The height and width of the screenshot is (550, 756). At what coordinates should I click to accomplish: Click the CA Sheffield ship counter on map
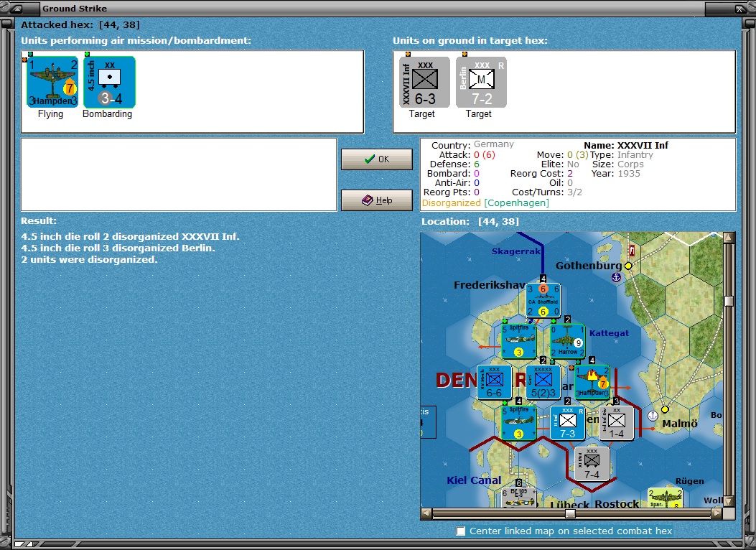[543, 300]
